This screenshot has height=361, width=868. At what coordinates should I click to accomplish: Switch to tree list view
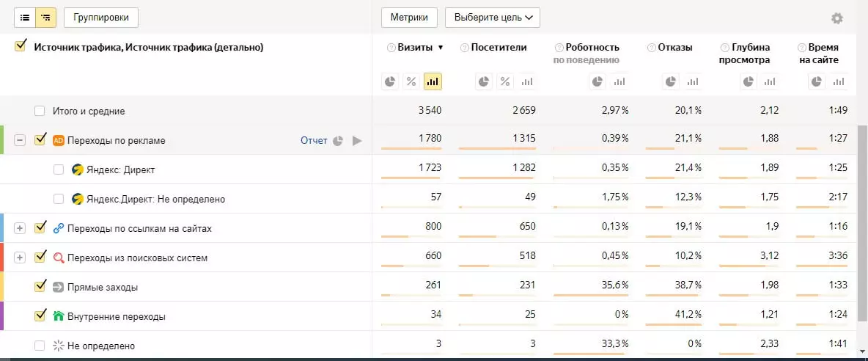[45, 17]
